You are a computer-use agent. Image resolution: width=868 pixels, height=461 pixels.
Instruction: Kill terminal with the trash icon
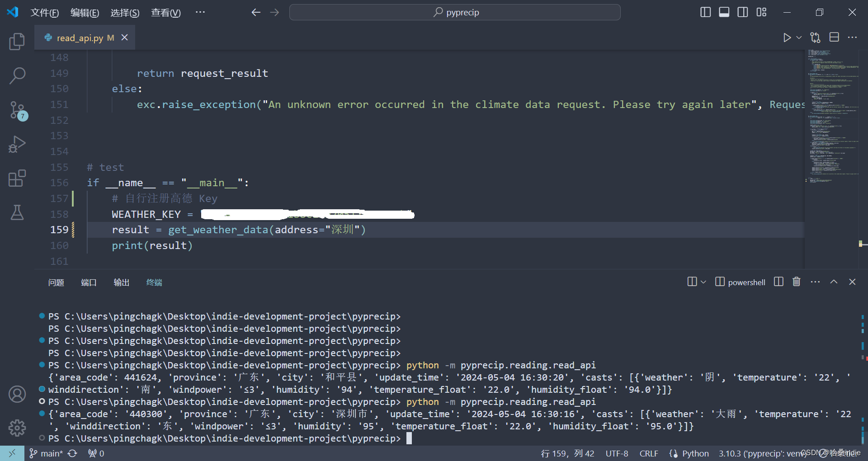[797, 282]
